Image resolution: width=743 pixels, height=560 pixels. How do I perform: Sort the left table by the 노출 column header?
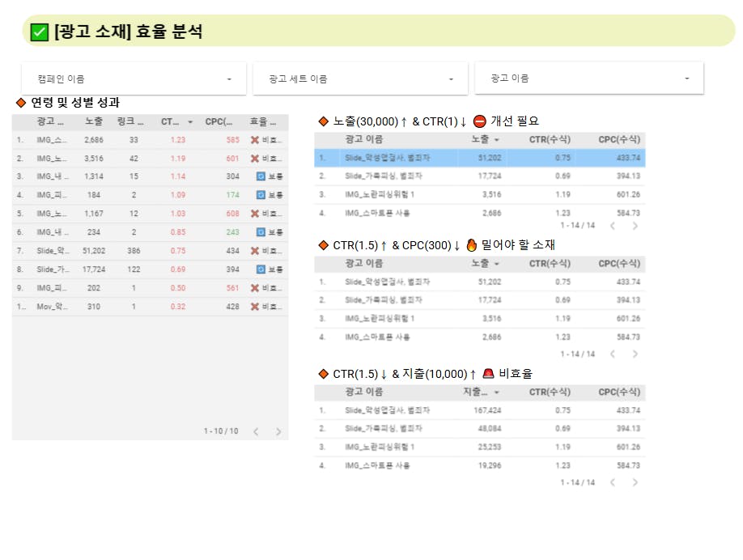(x=94, y=121)
